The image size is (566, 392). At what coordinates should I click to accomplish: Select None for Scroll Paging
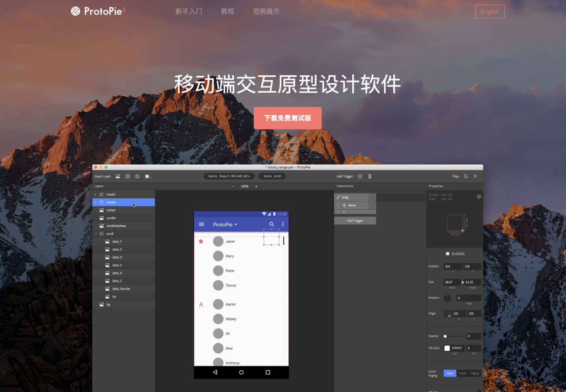tap(450, 373)
